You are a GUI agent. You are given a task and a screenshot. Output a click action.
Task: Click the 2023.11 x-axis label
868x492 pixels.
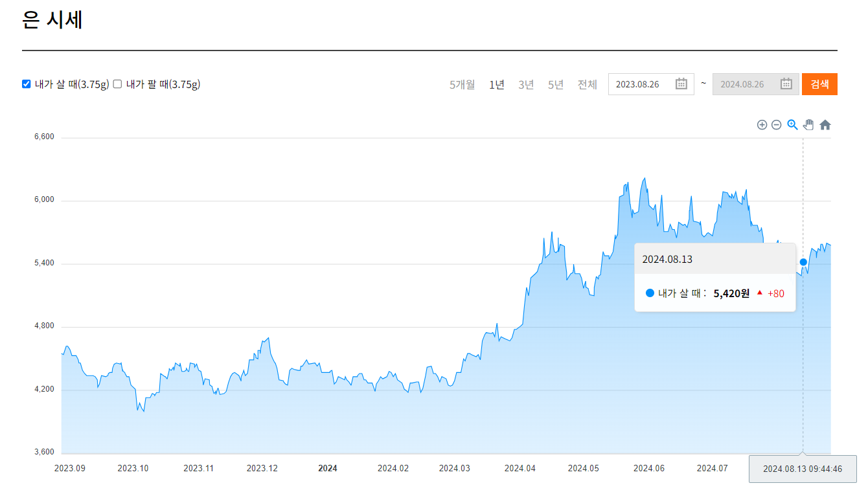(x=198, y=468)
